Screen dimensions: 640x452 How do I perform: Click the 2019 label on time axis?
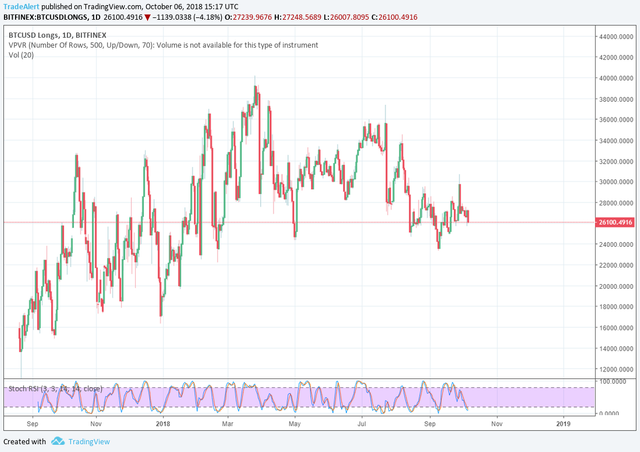click(x=563, y=424)
